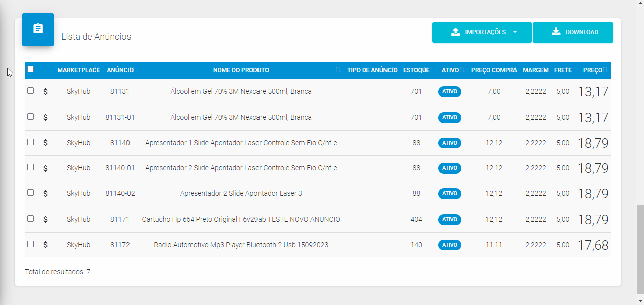Click anúncio number 81140-02
The height and width of the screenshot is (305, 644).
click(120, 193)
